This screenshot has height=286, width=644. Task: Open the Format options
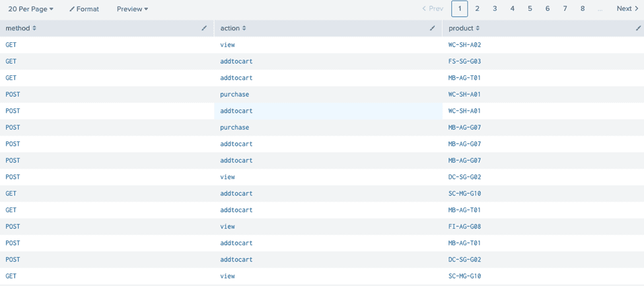pos(84,9)
